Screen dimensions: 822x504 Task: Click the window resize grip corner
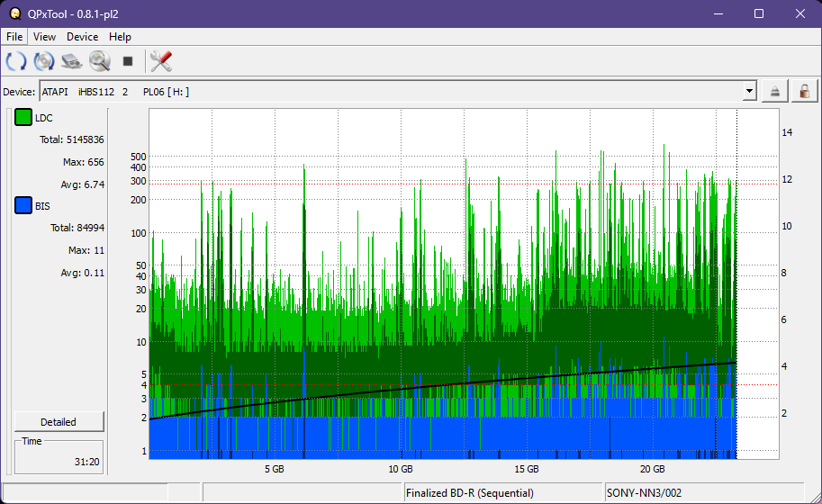tap(815, 497)
